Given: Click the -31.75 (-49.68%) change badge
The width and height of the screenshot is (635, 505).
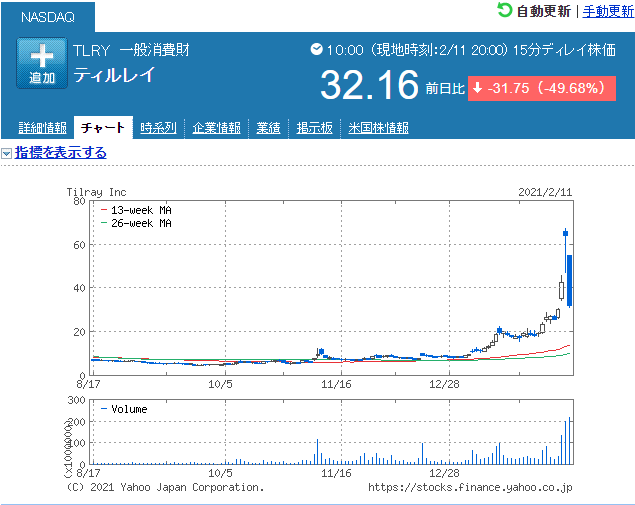Looking at the screenshot, I should pos(542,88).
